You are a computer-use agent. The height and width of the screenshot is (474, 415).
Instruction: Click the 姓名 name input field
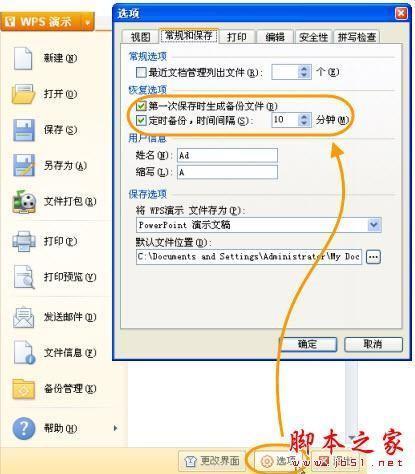coord(227,155)
